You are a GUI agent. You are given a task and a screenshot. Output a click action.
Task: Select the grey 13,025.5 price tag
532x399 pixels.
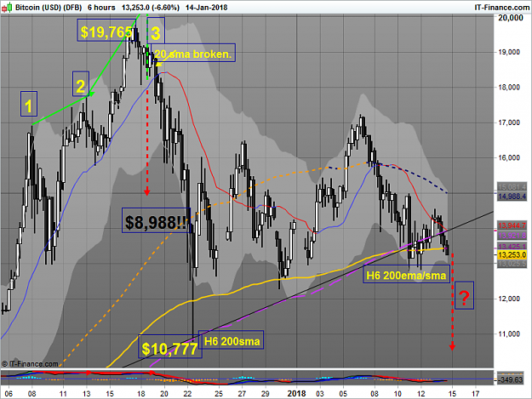pos(512,264)
